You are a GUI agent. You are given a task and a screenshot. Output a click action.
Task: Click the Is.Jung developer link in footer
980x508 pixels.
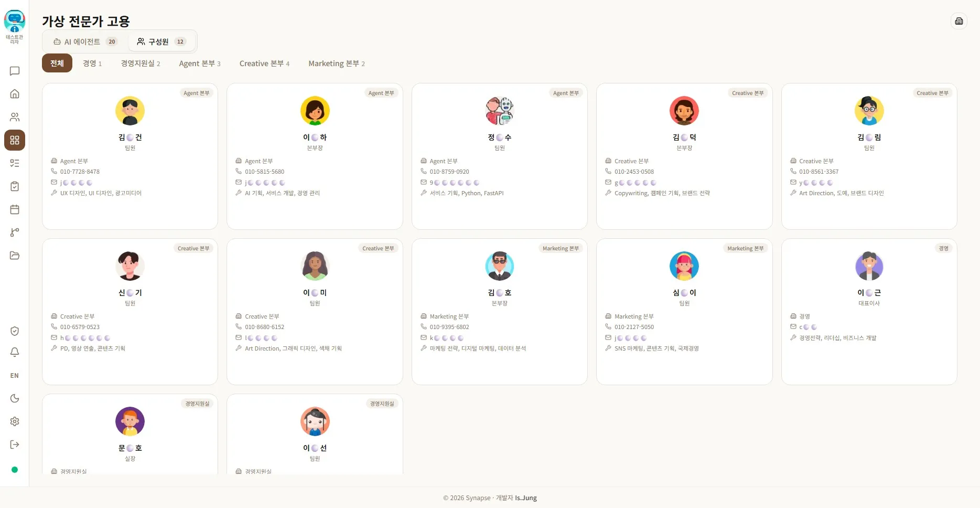526,498
